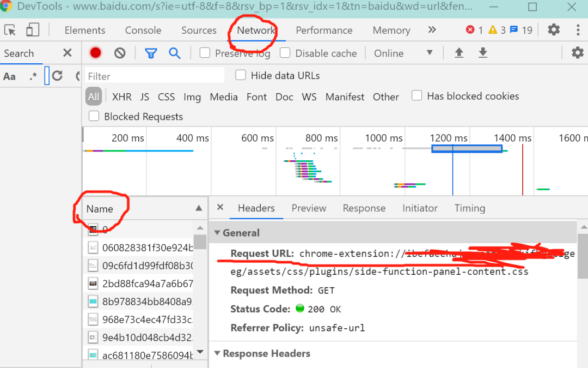Toggle the network filter funnel icon
588x368 pixels.
(x=151, y=53)
